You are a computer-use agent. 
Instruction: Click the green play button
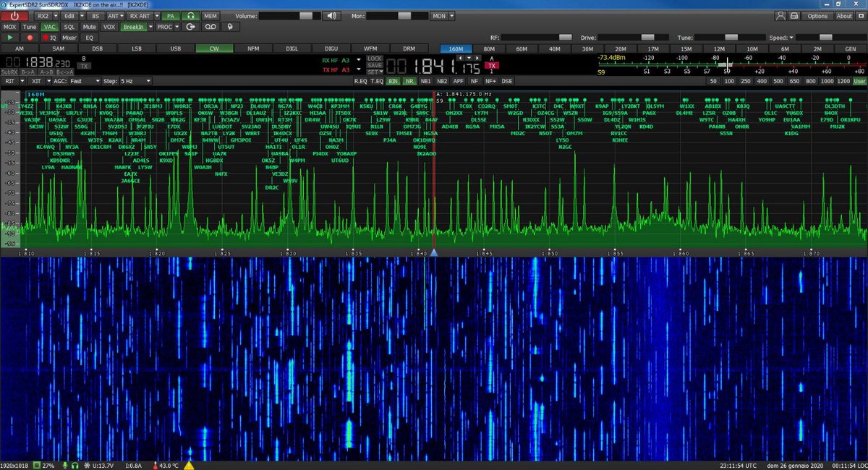pos(10,37)
